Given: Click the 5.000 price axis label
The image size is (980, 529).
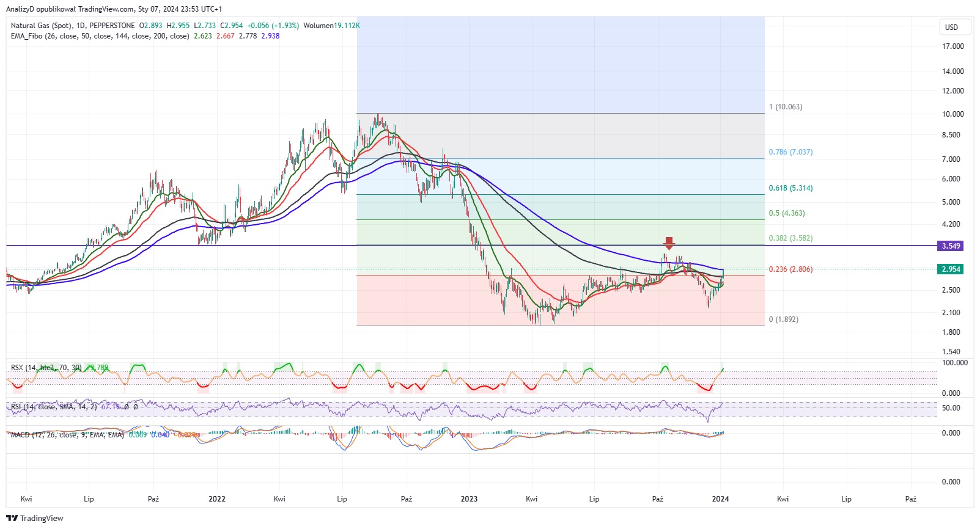Looking at the screenshot, I should coord(951,202).
